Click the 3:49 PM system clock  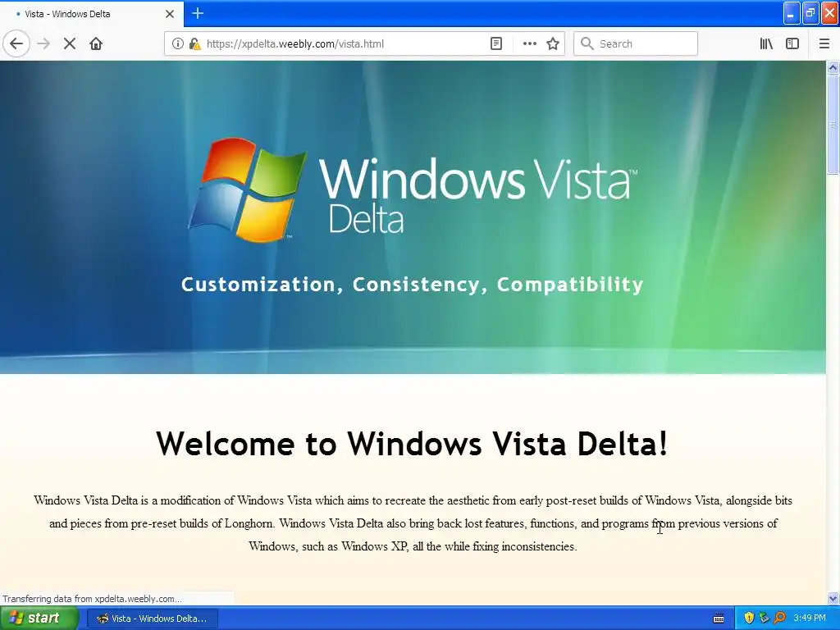[810, 619]
